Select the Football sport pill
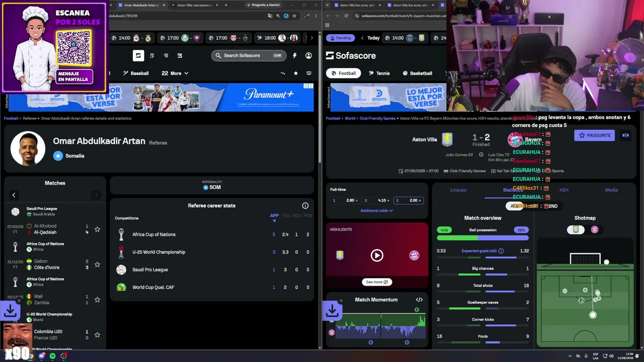Screen dimensions: 644x362 pos(343,73)
